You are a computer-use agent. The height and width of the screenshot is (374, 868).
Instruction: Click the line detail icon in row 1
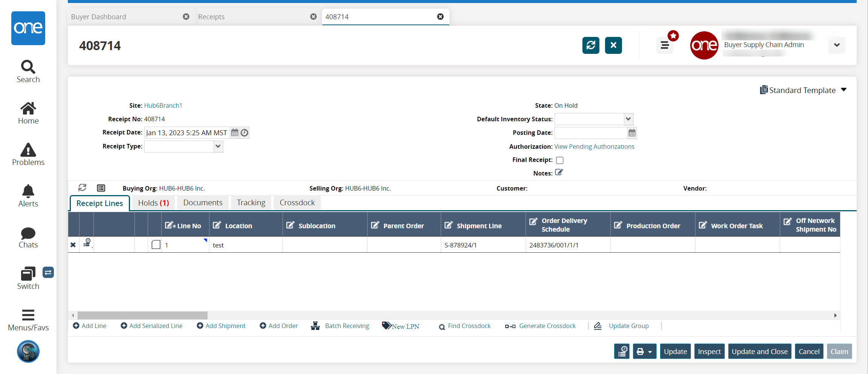(x=87, y=243)
